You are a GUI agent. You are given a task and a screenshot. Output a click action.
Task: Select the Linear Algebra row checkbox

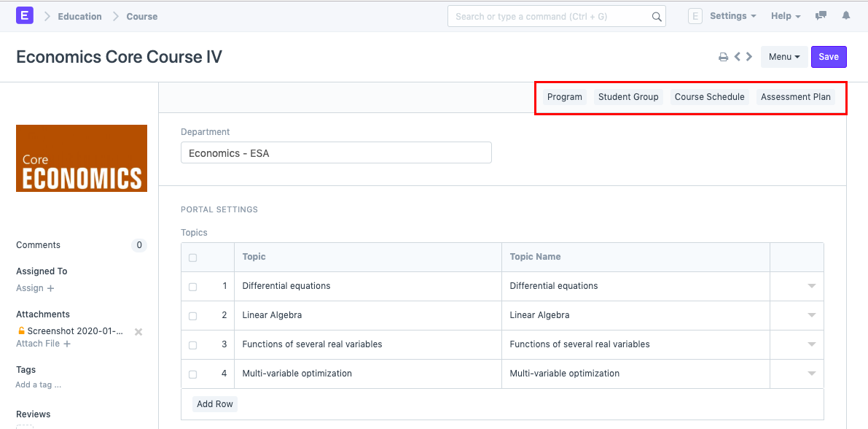point(192,316)
